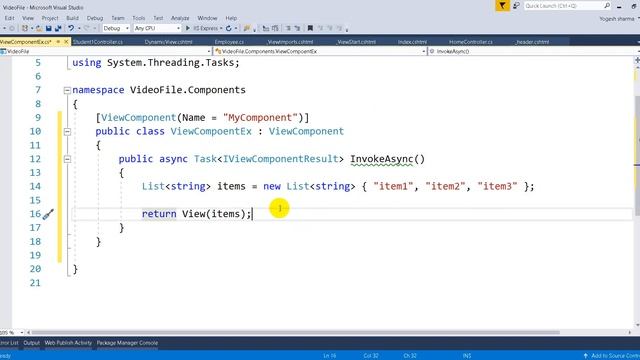Click the Quick Launch search magnifier icon
640x360 pixels.
607,6
